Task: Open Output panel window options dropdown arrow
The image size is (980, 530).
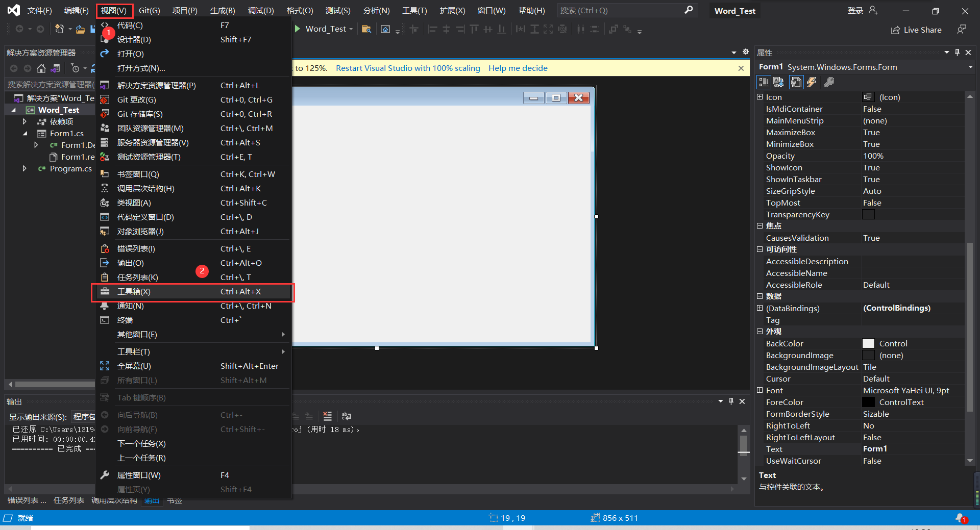Action: click(721, 401)
